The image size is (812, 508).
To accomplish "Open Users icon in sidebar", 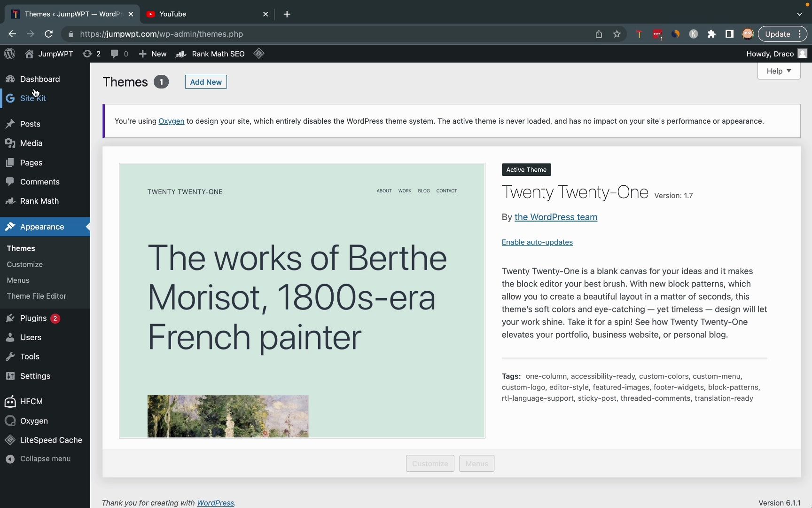I will coord(10,337).
